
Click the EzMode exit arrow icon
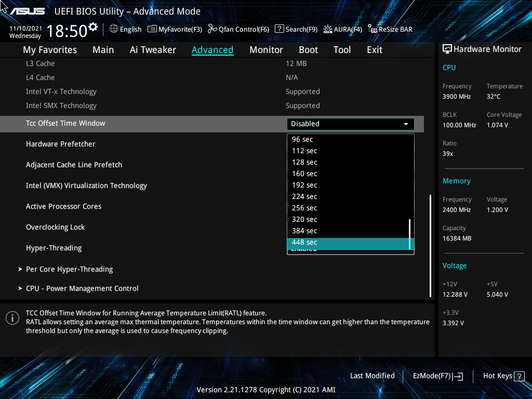458,376
